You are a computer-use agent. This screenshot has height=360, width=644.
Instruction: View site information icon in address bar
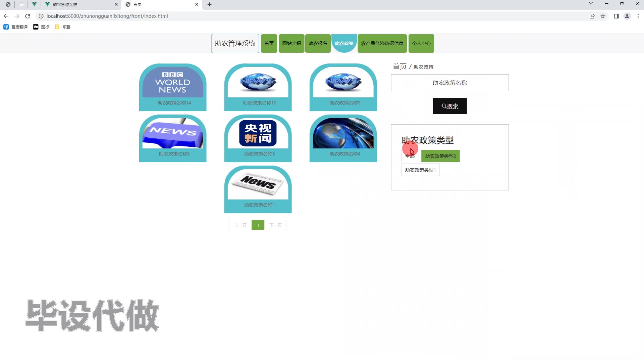(x=41, y=16)
